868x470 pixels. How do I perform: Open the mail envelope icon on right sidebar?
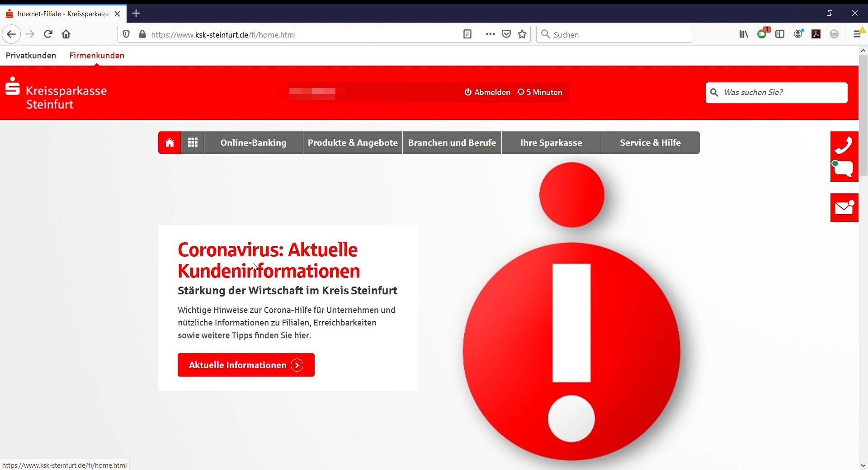[x=844, y=208]
